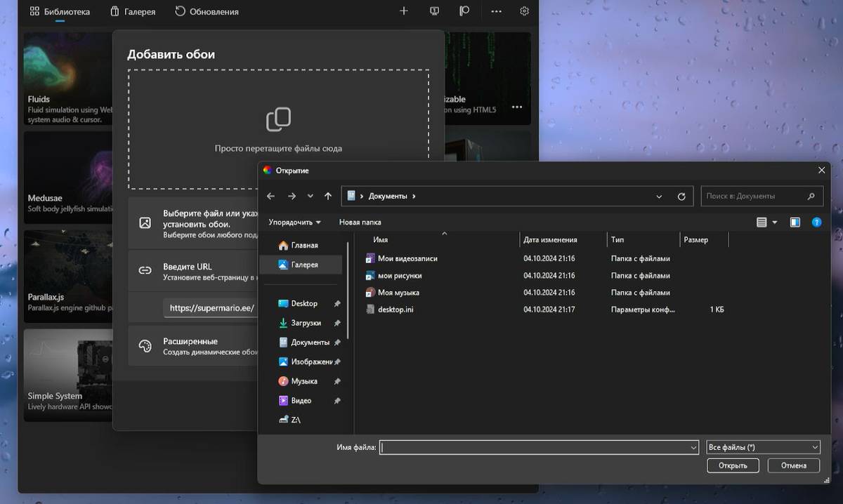The height and width of the screenshot is (504, 843).
Task: Click Документы in the address bar path
Action: [388, 197]
